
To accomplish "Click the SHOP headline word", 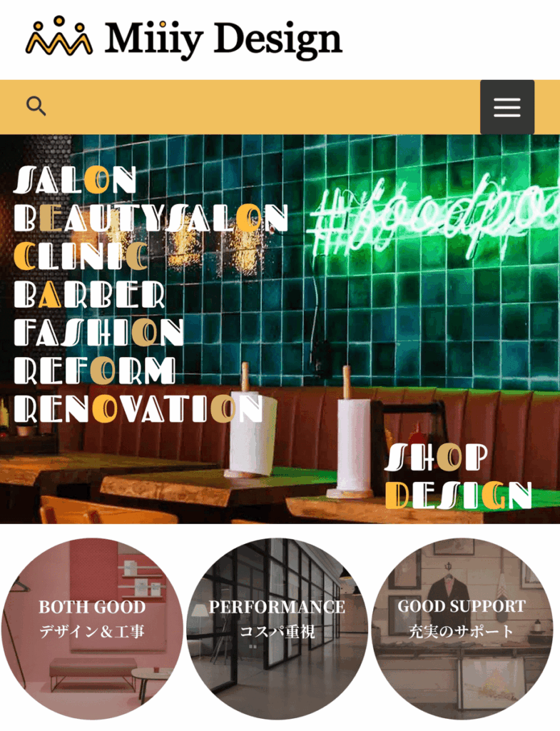I will coord(437,457).
